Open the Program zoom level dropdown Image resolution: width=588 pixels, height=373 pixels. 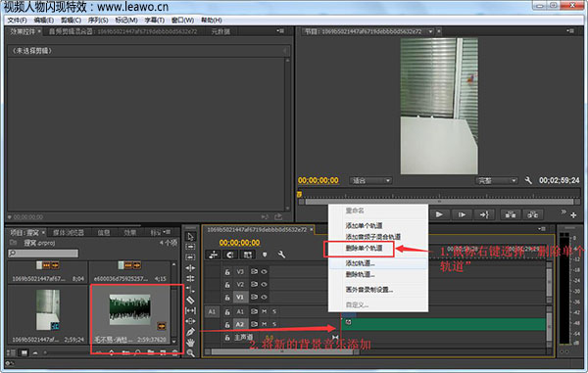[370, 180]
